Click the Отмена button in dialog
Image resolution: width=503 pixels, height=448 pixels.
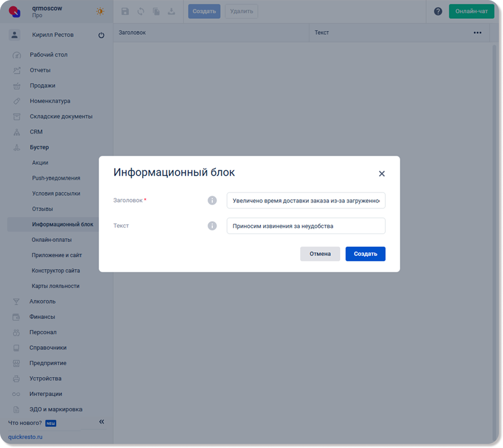tap(320, 254)
